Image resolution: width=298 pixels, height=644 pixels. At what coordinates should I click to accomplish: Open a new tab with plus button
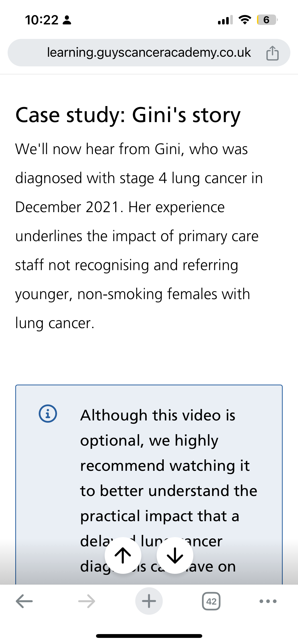pyautogui.click(x=149, y=601)
